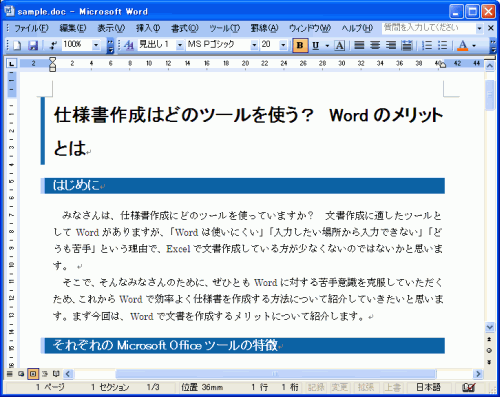Toggle 拡張 extend selection in status bar
This screenshot has height=397, width=500.
tap(366, 387)
